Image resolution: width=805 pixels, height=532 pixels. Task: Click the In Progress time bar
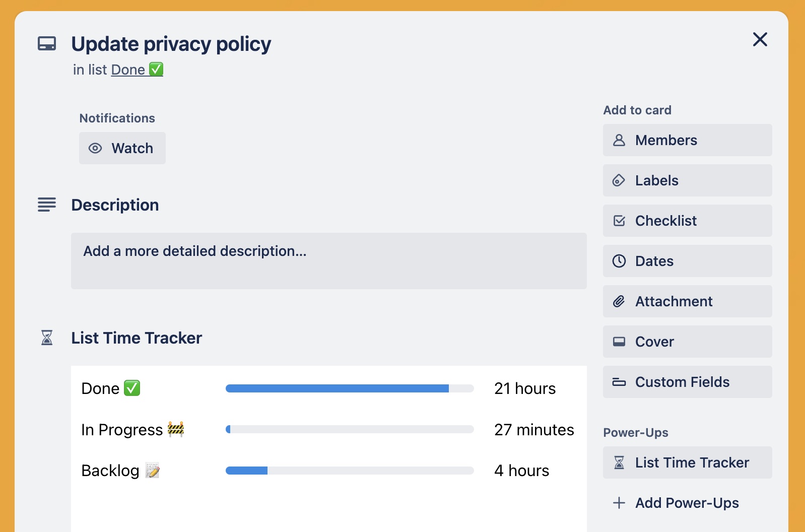[350, 429]
